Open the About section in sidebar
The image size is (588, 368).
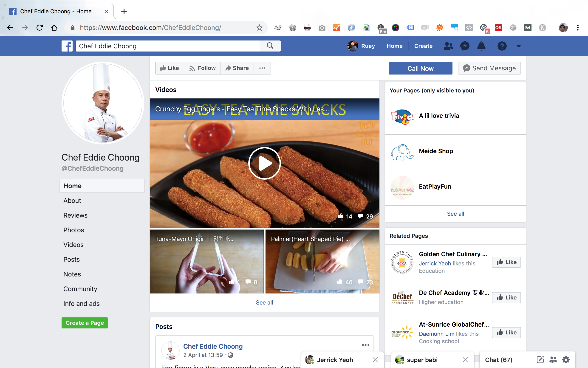[x=72, y=201]
